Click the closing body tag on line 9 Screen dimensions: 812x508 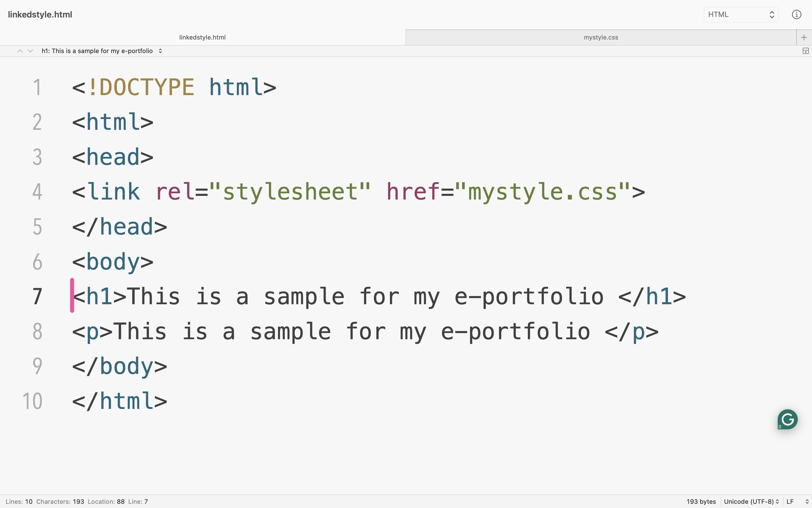point(120,366)
